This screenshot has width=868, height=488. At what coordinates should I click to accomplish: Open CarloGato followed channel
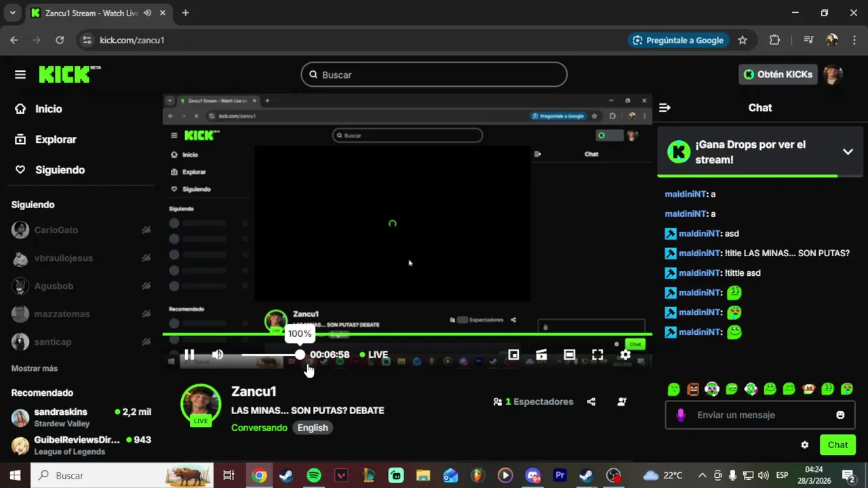pyautogui.click(x=81, y=230)
